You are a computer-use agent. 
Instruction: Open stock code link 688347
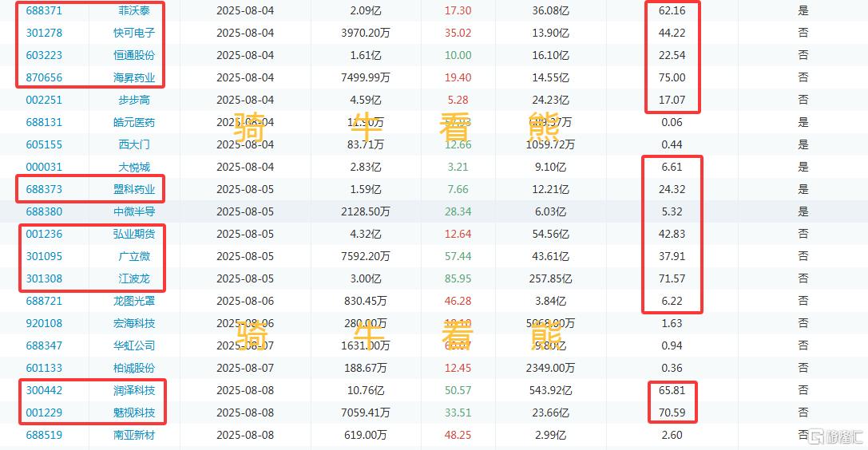pos(44,345)
